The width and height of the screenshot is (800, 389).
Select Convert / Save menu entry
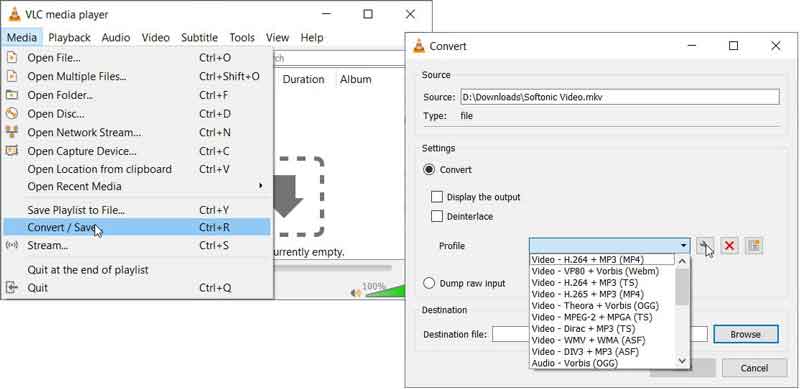pyautogui.click(x=137, y=228)
